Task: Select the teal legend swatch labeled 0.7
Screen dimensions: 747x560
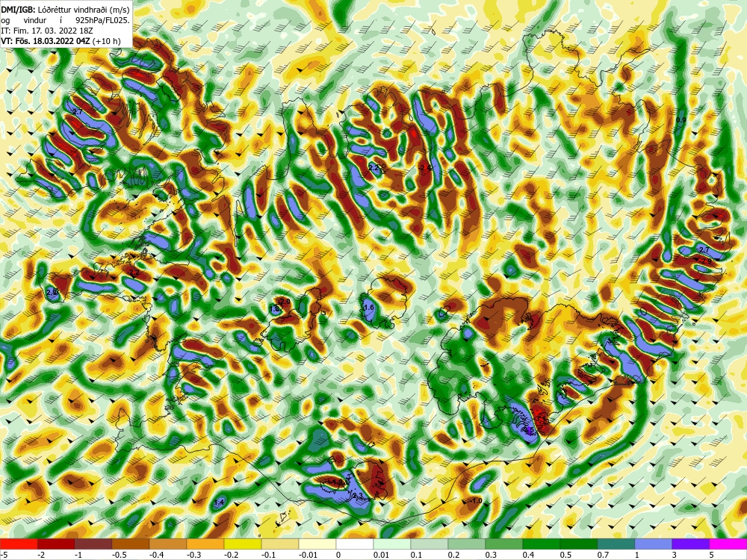Action: [x=616, y=544]
